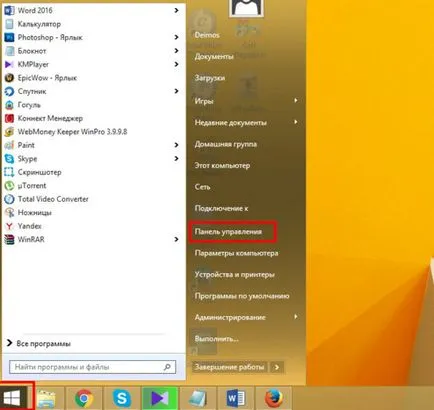Open Программы по умолчанию
Image resolution: width=434 pixels, height=410 pixels.
(x=242, y=296)
